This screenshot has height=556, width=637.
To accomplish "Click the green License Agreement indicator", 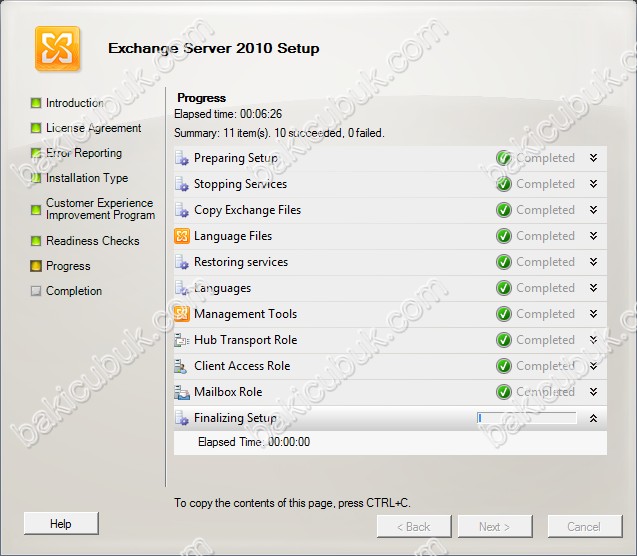I will (36, 128).
